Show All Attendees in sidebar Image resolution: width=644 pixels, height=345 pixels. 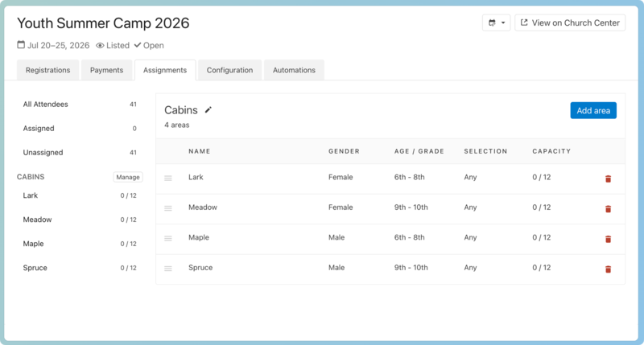pos(46,105)
